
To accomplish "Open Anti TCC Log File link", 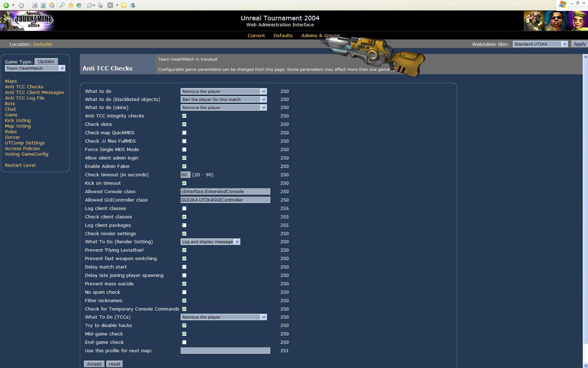I will click(x=24, y=98).
